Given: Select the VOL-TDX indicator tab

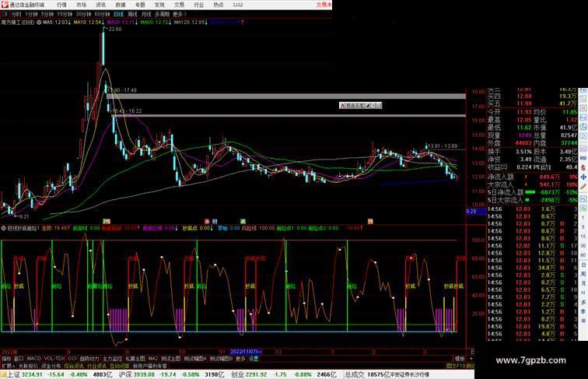Looking at the screenshot, I should 54,359.
